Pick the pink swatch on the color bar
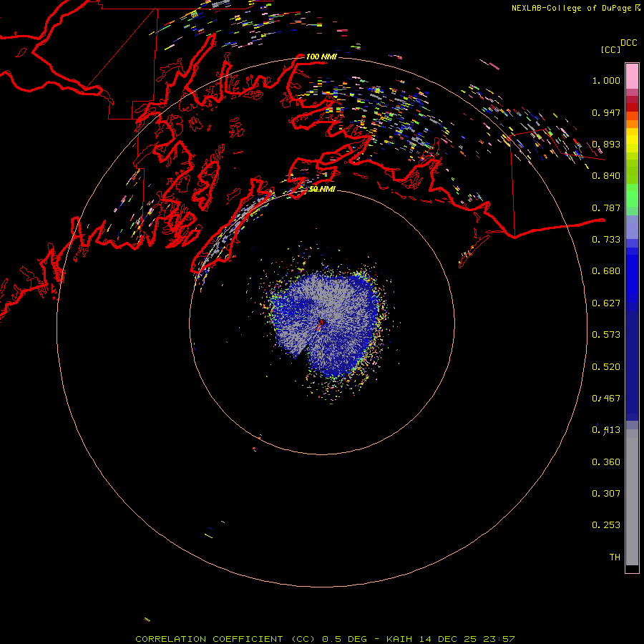644x644 pixels. pos(632,76)
